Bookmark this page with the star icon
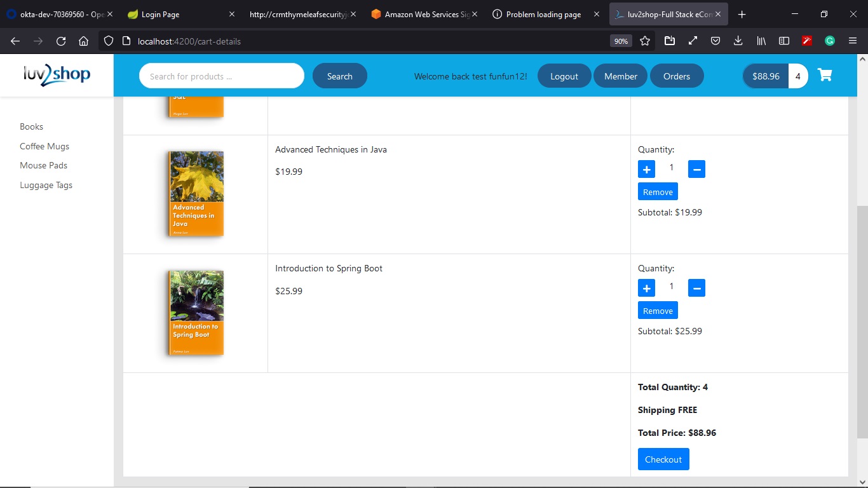This screenshot has height=488, width=868. [x=645, y=41]
